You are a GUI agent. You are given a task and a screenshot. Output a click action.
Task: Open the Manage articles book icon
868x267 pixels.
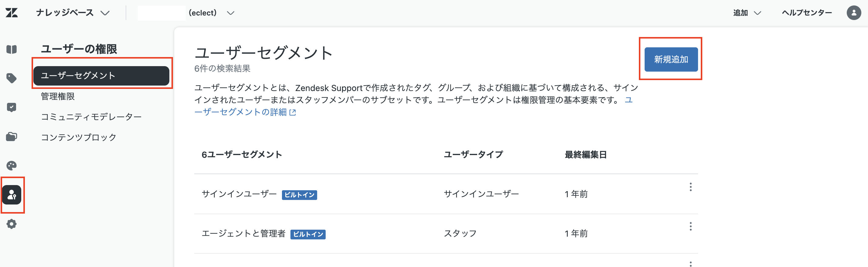(12, 49)
